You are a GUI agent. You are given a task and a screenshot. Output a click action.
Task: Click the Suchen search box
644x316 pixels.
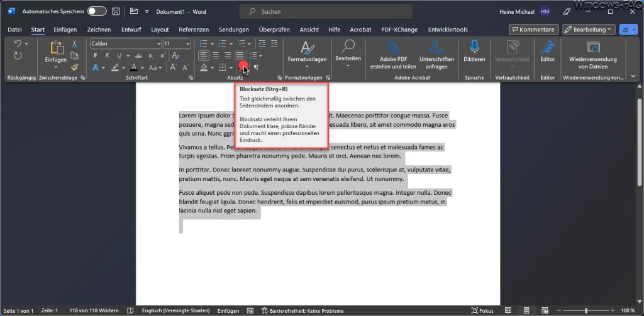coord(326,11)
